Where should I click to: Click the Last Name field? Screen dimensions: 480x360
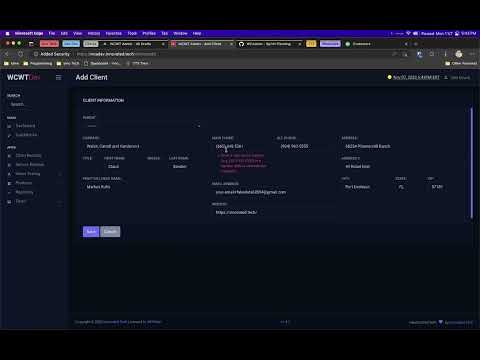click(187, 166)
